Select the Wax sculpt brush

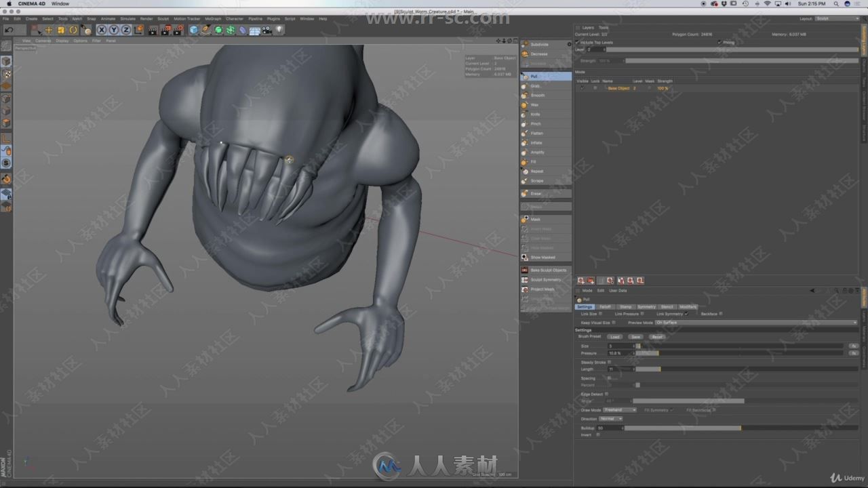[x=546, y=105]
